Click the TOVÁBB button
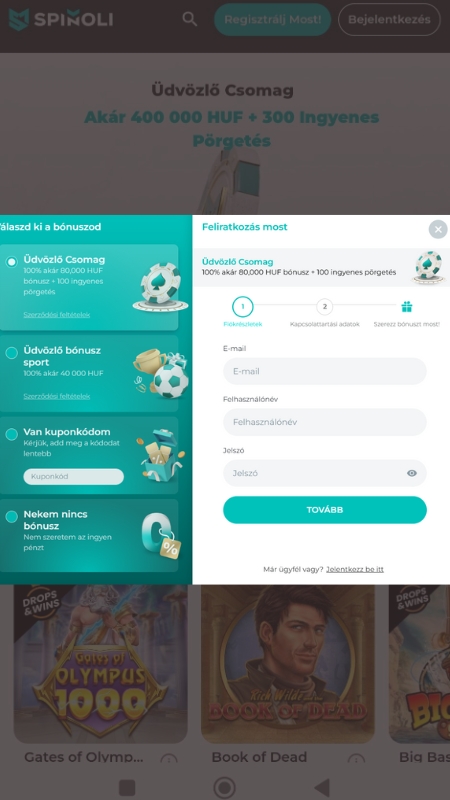This screenshot has height=800, width=450. pyautogui.click(x=324, y=510)
